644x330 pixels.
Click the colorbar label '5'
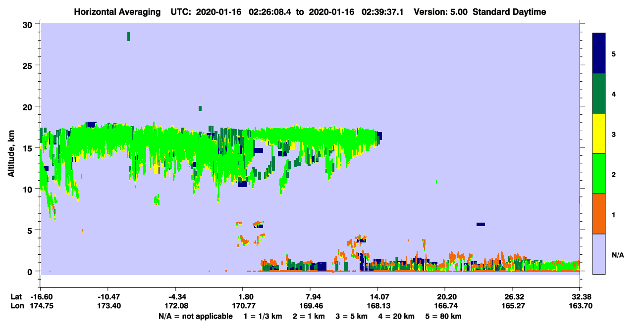click(x=614, y=53)
